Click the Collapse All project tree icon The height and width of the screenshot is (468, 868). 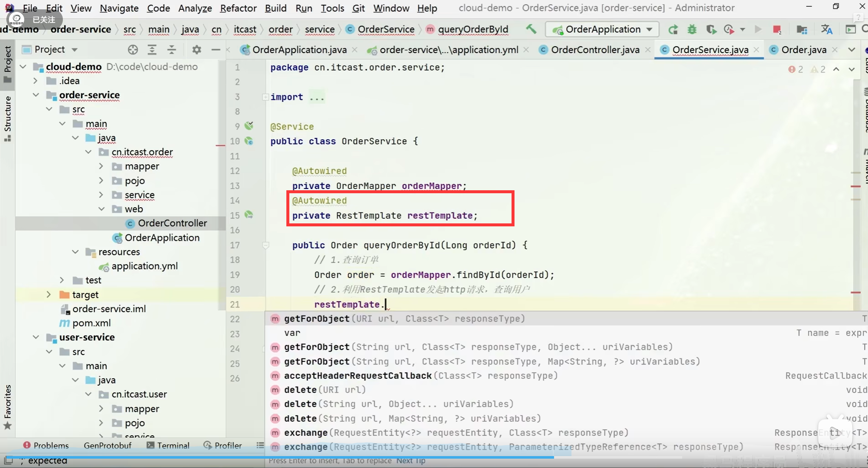point(172,50)
